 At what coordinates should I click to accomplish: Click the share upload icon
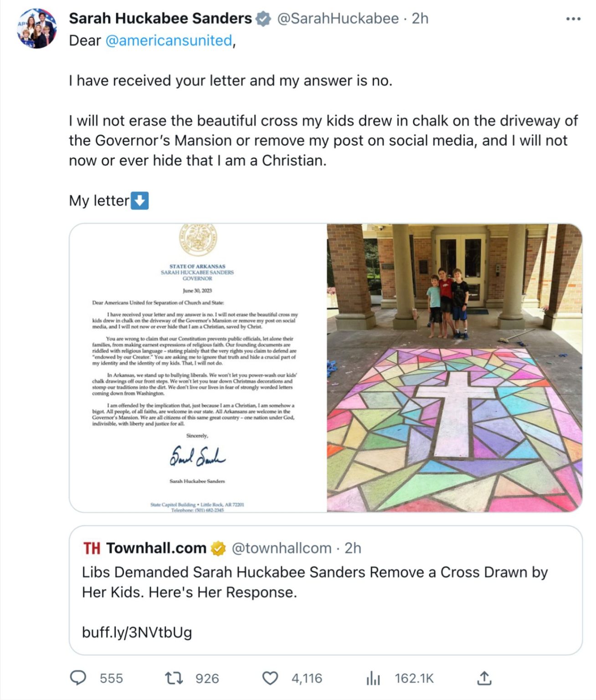(x=484, y=678)
